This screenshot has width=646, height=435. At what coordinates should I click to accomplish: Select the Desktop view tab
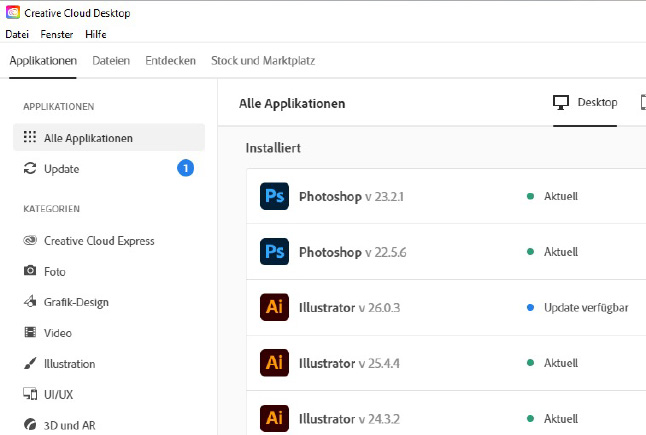coord(585,103)
